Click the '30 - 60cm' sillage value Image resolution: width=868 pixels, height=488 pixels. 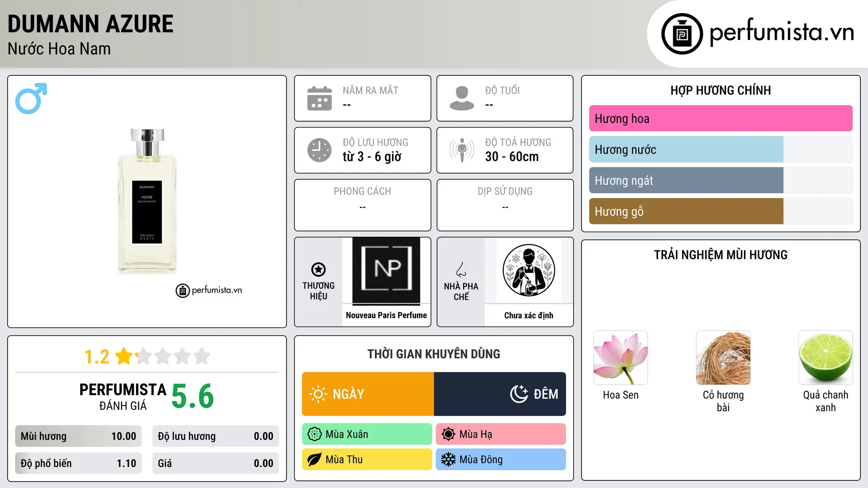(x=512, y=157)
